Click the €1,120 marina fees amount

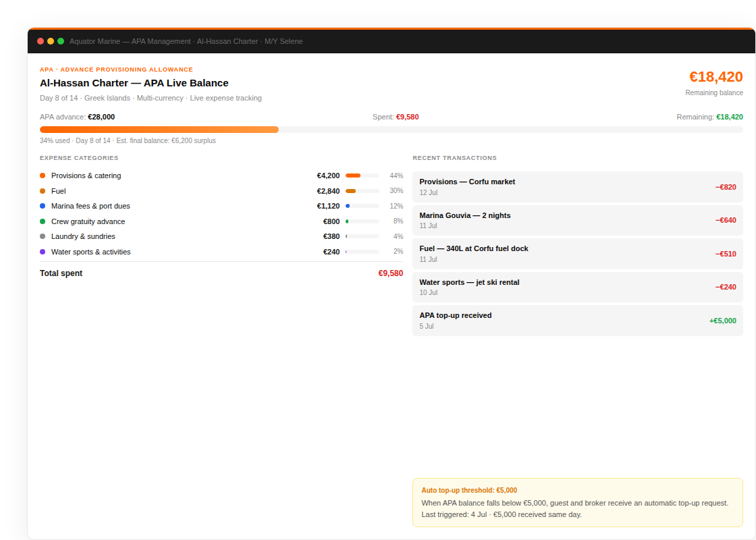[328, 206]
